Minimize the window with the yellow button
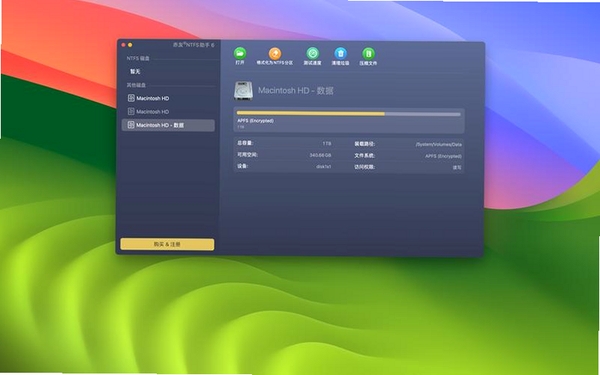The height and width of the screenshot is (375, 600). click(130, 45)
